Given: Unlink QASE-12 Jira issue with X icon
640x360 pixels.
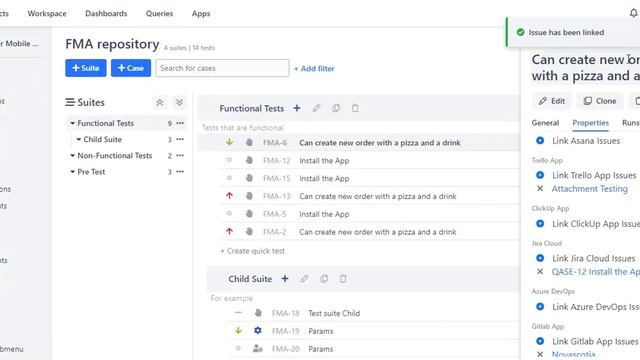Looking at the screenshot, I should [x=540, y=271].
